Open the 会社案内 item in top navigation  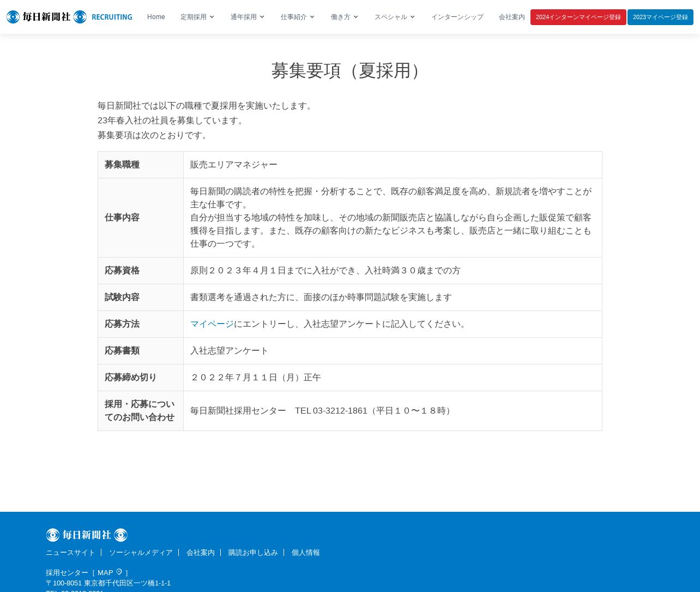click(512, 17)
